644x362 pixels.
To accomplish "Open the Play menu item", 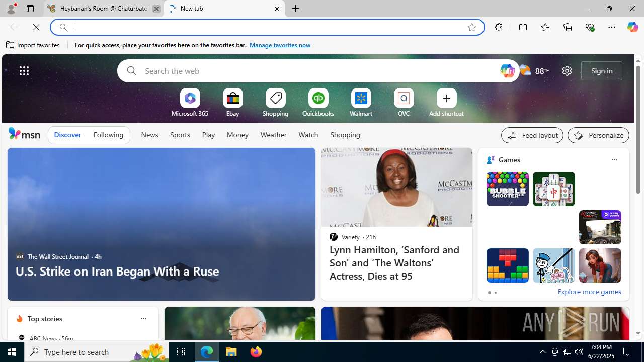I will click(208, 135).
